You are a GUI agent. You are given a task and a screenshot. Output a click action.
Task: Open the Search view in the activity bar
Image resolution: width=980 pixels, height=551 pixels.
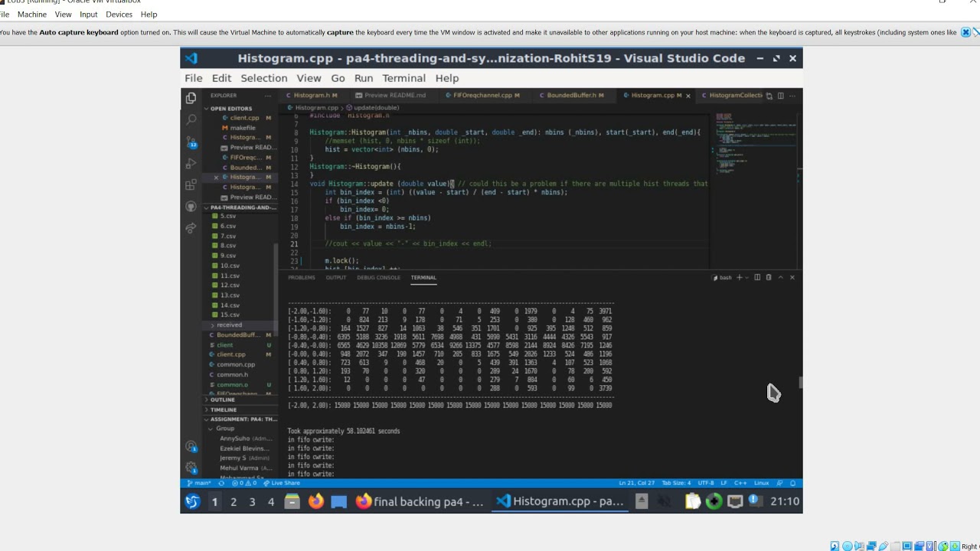click(x=191, y=120)
